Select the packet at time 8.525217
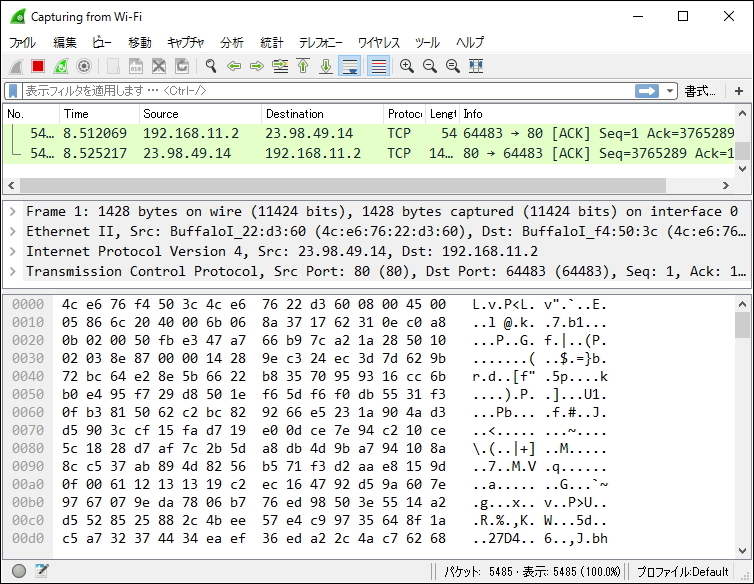This screenshot has height=584, width=754. (x=369, y=153)
